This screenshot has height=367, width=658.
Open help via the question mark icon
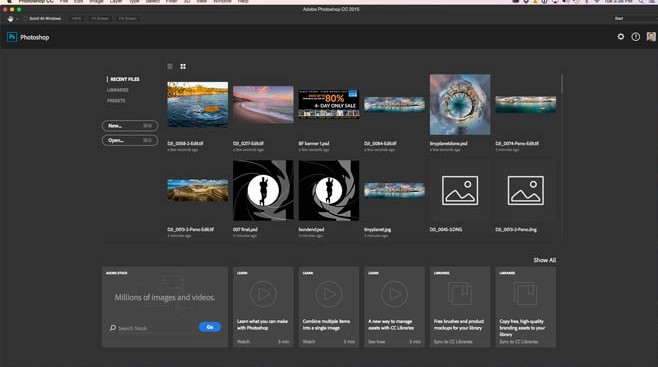(x=636, y=37)
